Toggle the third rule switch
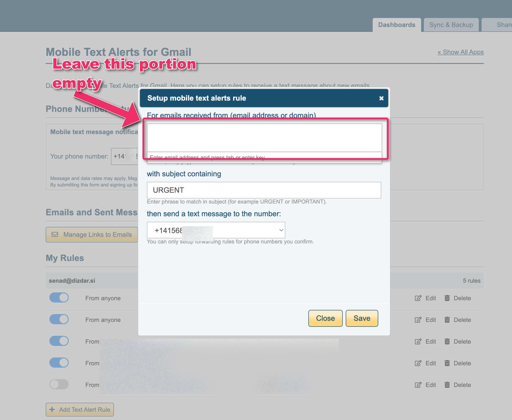The image size is (512, 420). click(59, 341)
